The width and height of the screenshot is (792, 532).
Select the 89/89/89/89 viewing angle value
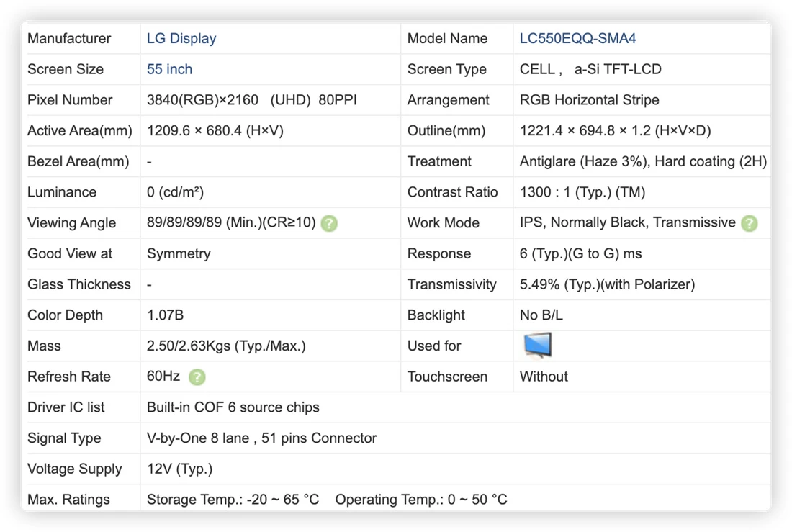[x=231, y=222]
